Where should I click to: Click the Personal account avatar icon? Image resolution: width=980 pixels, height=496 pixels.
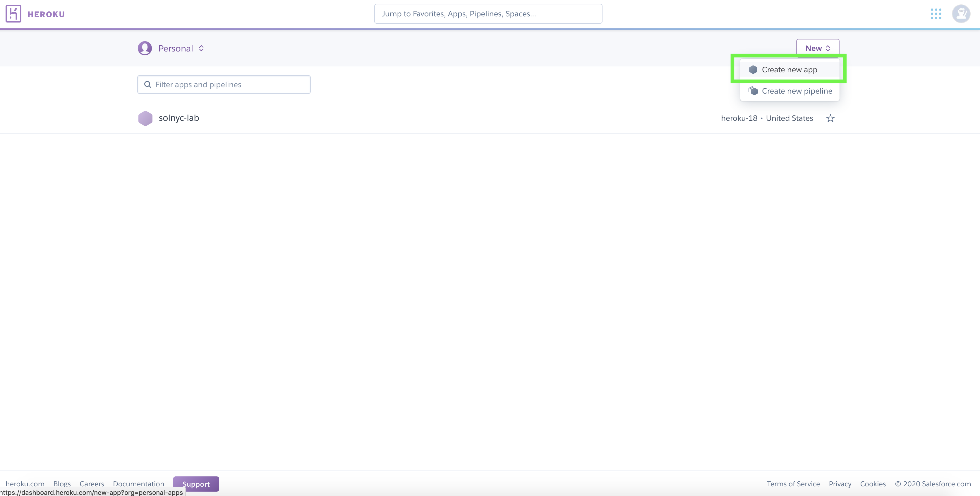pyautogui.click(x=145, y=48)
